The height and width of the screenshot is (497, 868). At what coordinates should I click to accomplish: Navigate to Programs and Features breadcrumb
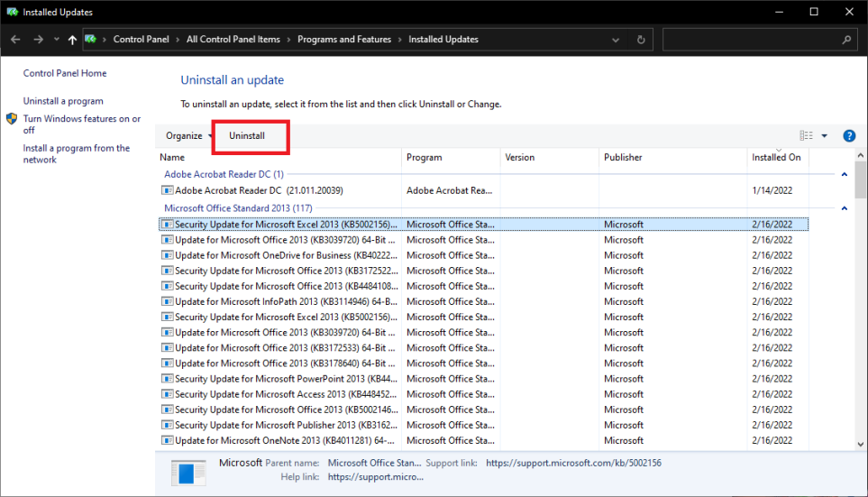point(343,40)
